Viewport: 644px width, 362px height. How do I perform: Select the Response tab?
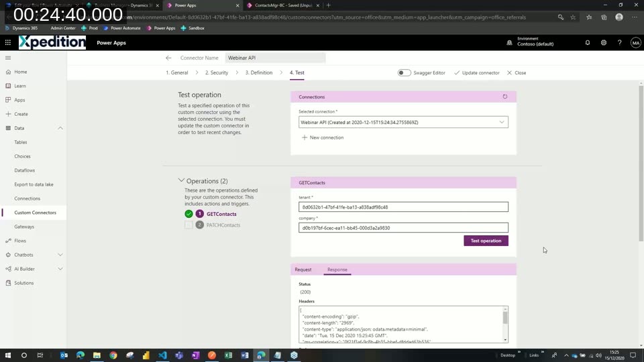[337, 269]
